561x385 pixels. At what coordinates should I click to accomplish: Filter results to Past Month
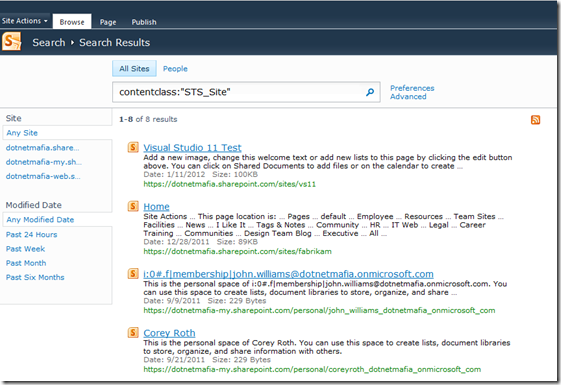[x=26, y=263]
